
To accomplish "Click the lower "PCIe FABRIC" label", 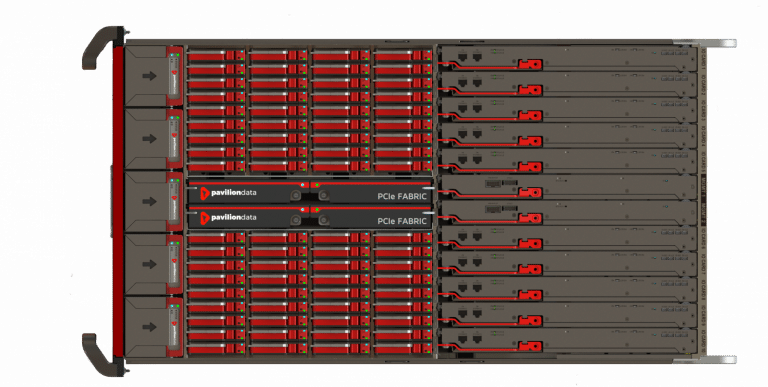I will click(x=402, y=221).
